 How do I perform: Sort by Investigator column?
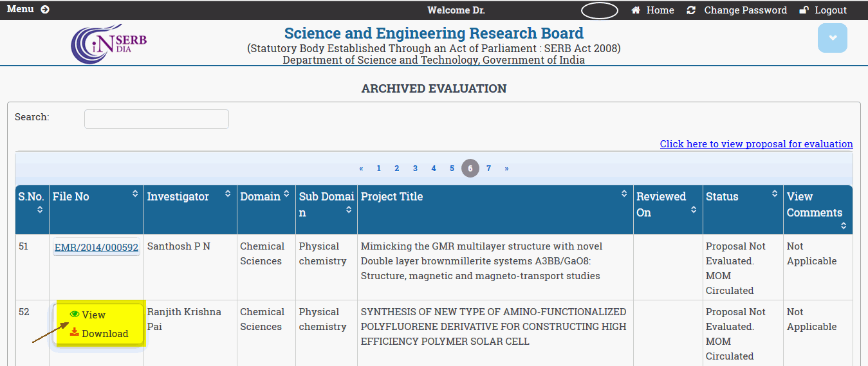(x=228, y=194)
